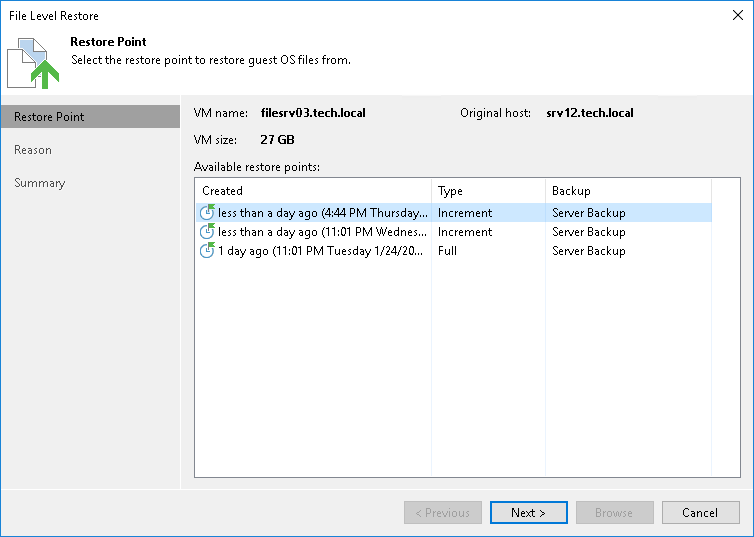Click Server Backup in the Full row

pyautogui.click(x=589, y=251)
